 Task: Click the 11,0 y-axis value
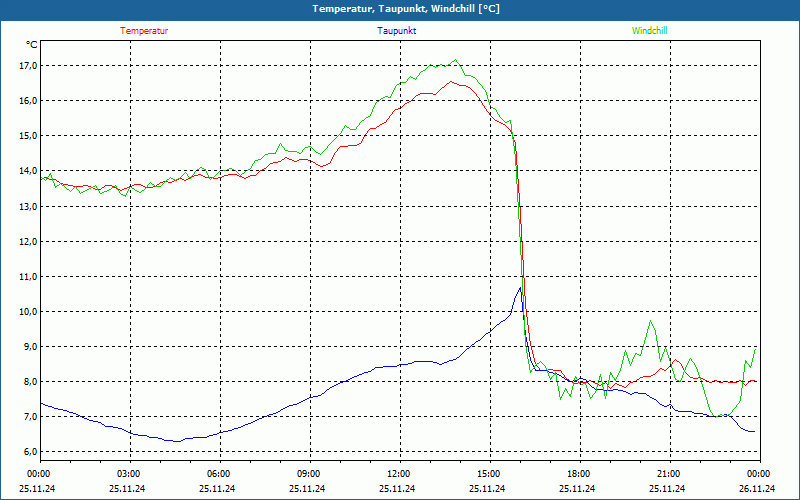pos(29,277)
